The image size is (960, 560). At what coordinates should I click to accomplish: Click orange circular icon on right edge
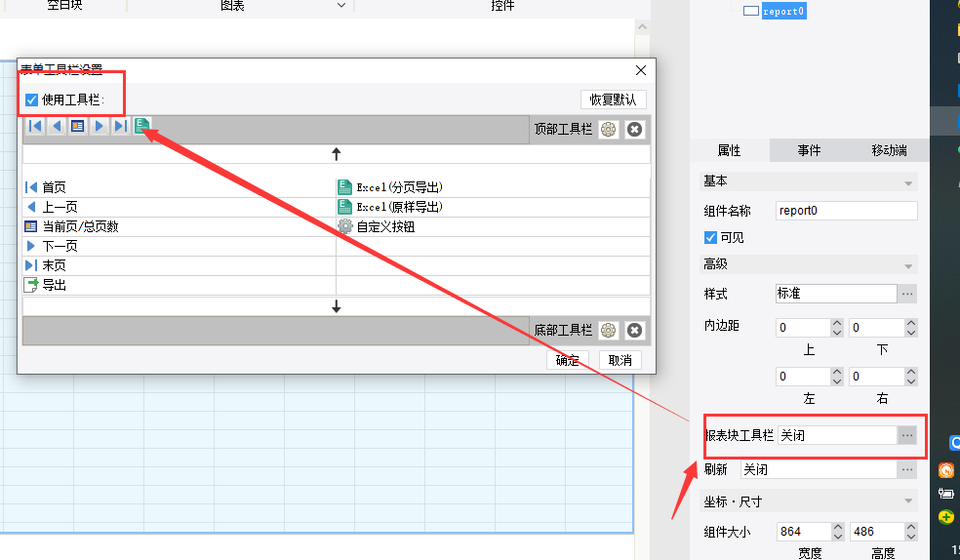946,470
